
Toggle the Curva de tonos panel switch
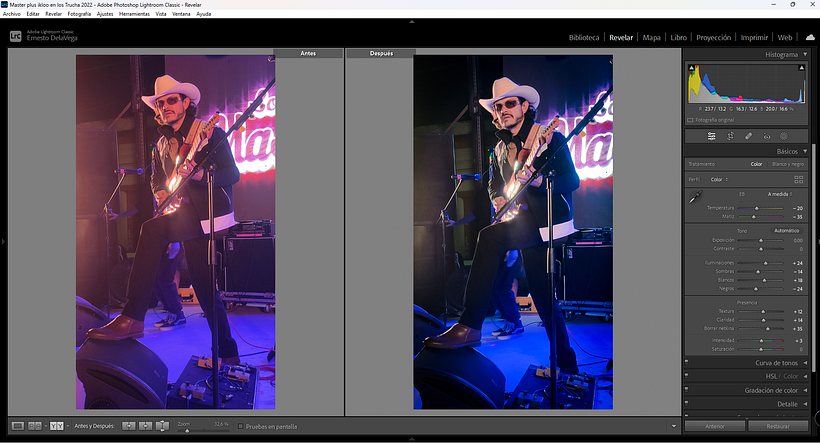pos(688,362)
